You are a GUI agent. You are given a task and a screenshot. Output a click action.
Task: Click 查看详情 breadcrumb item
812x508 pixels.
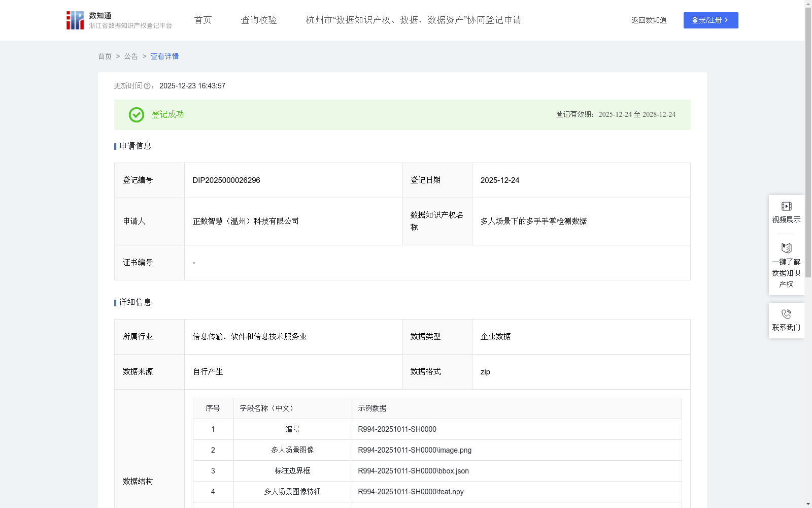[x=164, y=56]
